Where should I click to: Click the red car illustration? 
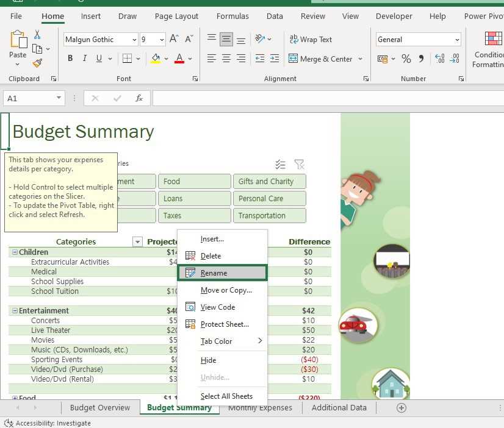pos(358,325)
